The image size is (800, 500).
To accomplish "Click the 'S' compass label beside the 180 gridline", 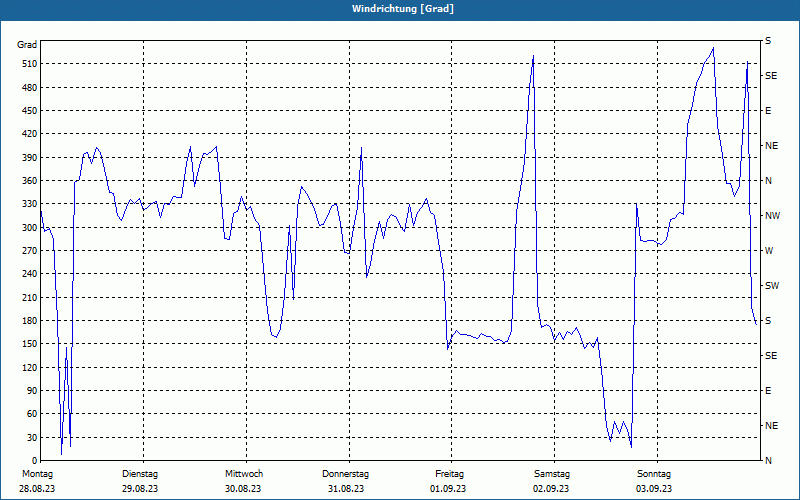I will pos(768,321).
